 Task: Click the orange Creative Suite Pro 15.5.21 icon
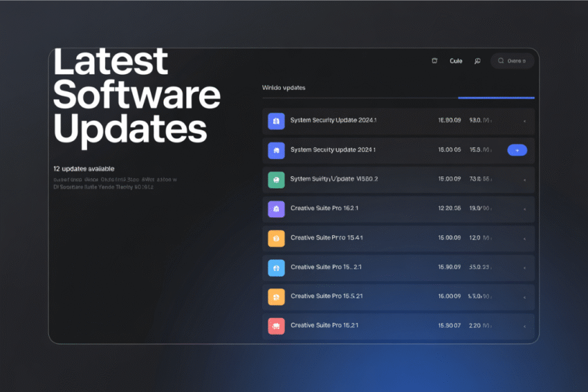click(276, 297)
